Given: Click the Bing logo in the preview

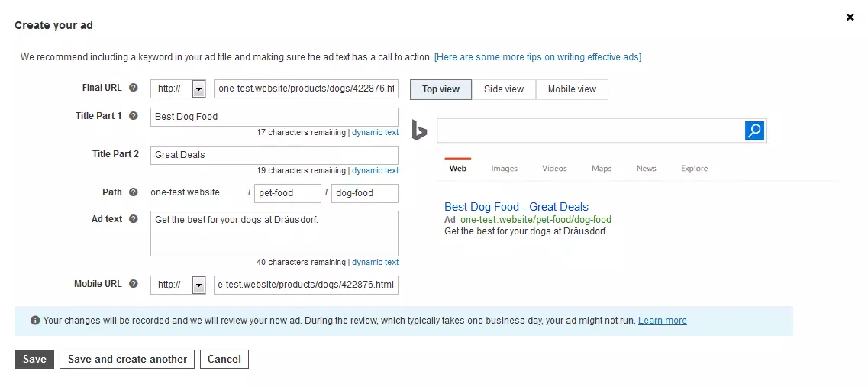Looking at the screenshot, I should pyautogui.click(x=419, y=131).
